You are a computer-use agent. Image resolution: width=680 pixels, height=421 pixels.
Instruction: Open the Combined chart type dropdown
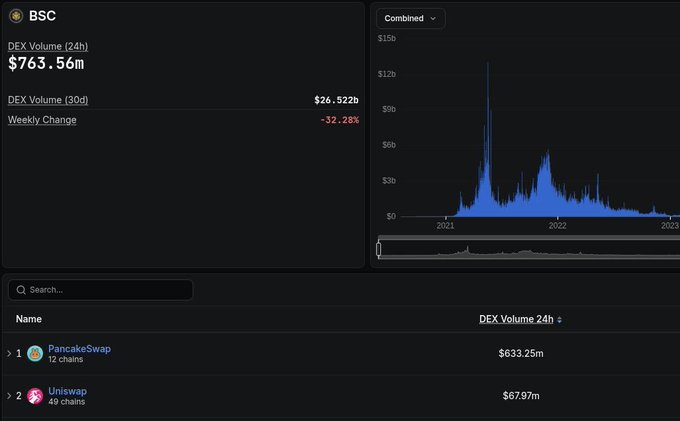click(x=410, y=19)
